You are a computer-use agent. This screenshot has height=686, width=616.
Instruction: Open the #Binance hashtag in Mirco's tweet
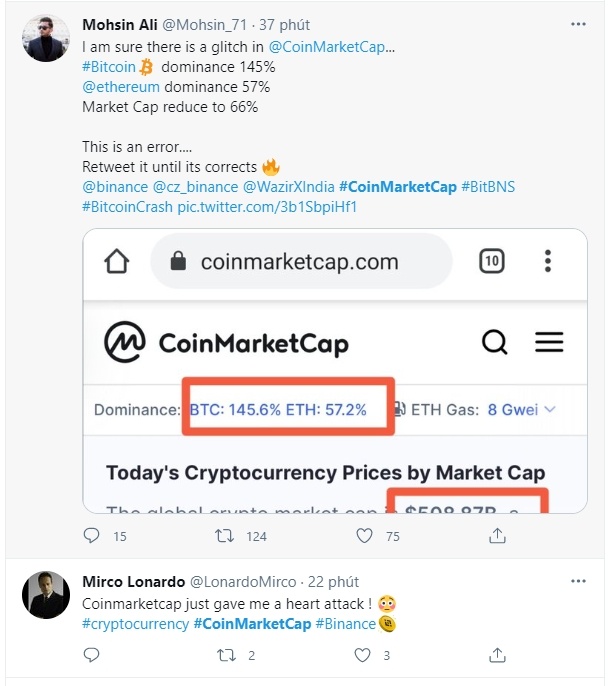click(x=347, y=624)
